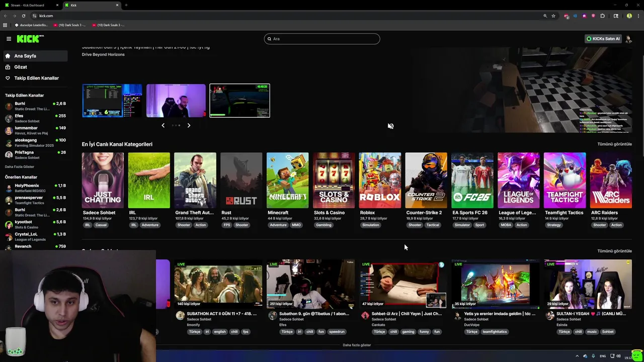Open League of Legends category cover
The height and width of the screenshot is (362, 644).
coord(519,180)
